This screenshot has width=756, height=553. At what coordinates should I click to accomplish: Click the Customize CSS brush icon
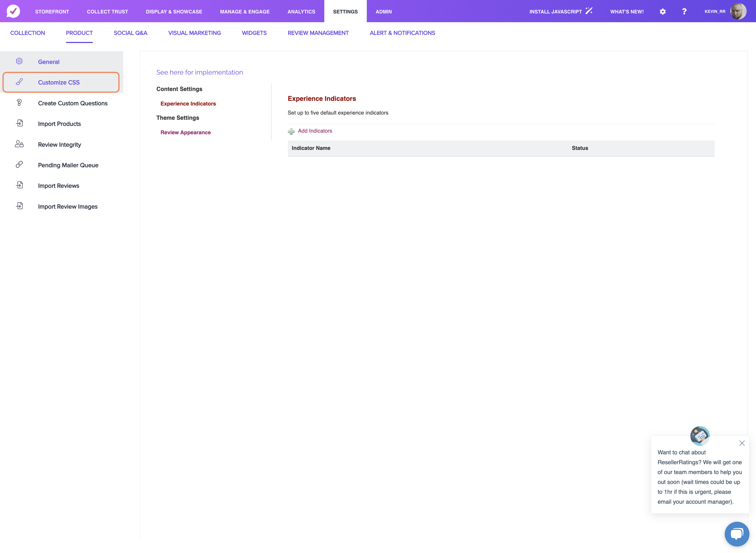[19, 82]
